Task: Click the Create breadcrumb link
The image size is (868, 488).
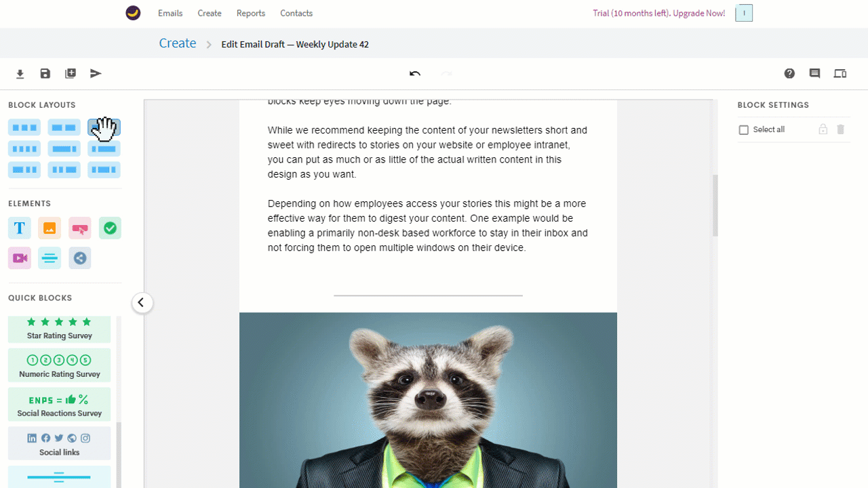Action: click(178, 43)
